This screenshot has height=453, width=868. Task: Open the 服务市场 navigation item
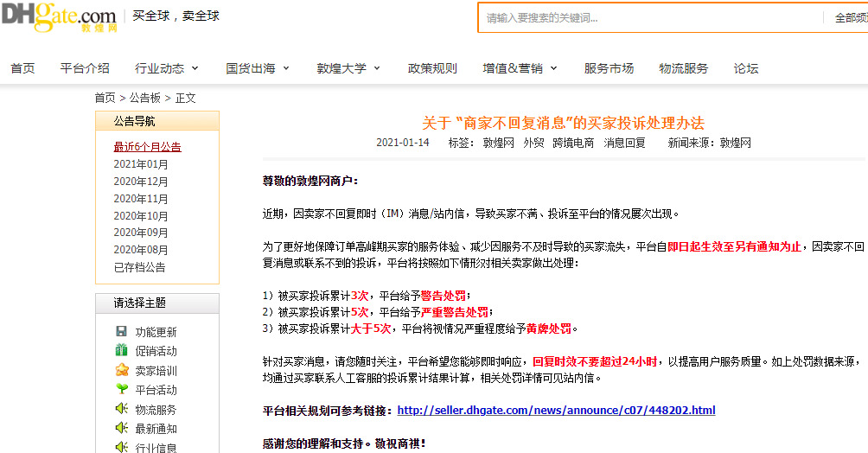(x=609, y=68)
